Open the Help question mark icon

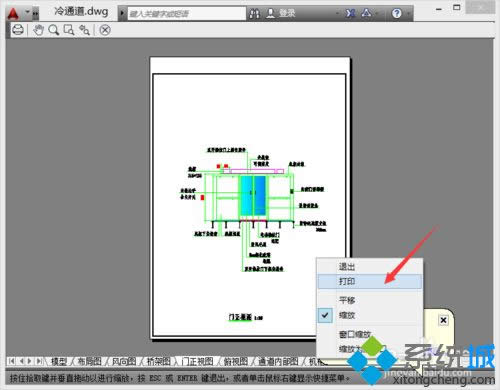(x=397, y=13)
